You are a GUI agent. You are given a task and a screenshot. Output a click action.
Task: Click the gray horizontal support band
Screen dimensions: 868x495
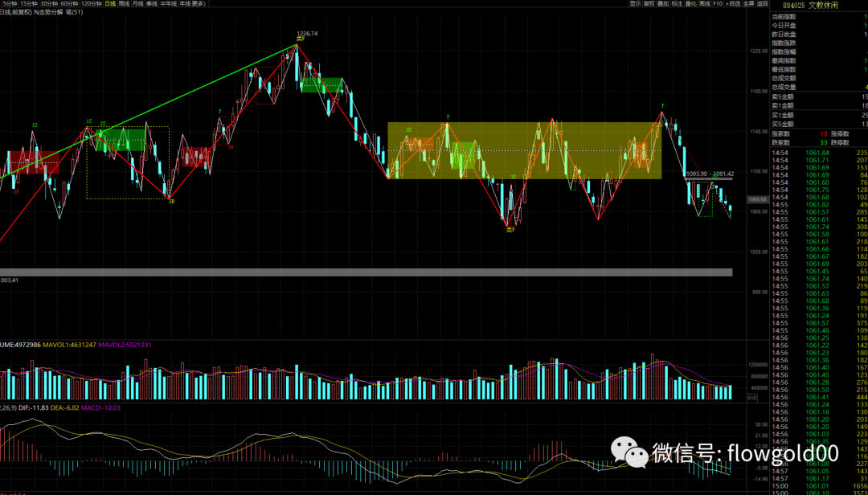(366, 272)
